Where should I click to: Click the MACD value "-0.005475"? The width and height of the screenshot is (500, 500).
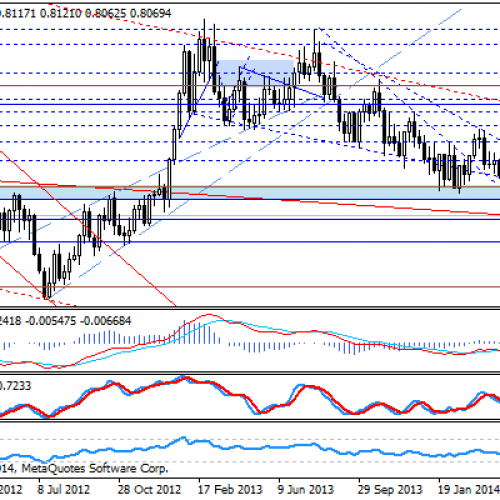coord(51,321)
